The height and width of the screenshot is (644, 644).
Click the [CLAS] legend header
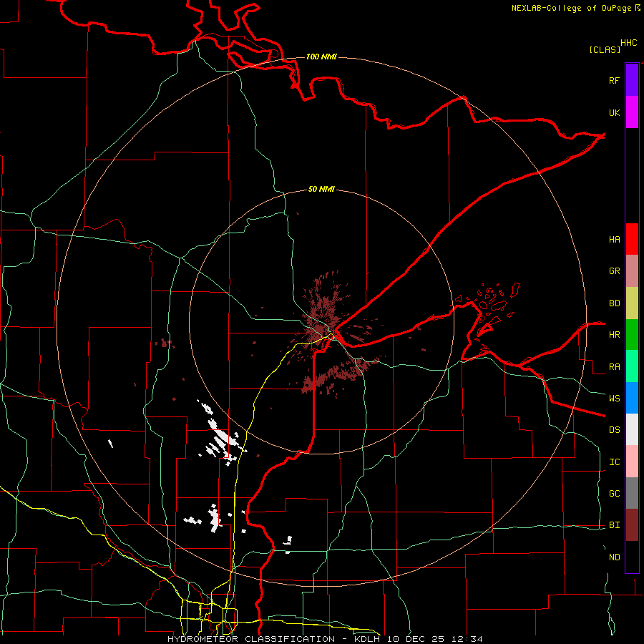pyautogui.click(x=604, y=49)
